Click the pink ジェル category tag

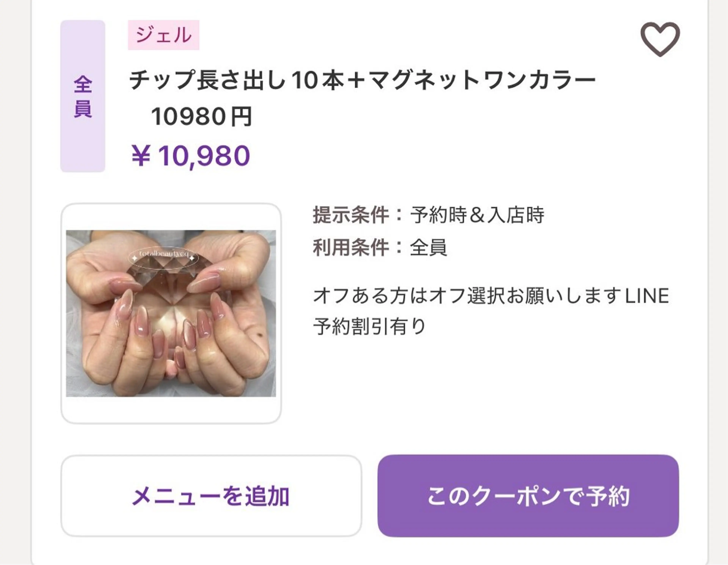coord(164,35)
